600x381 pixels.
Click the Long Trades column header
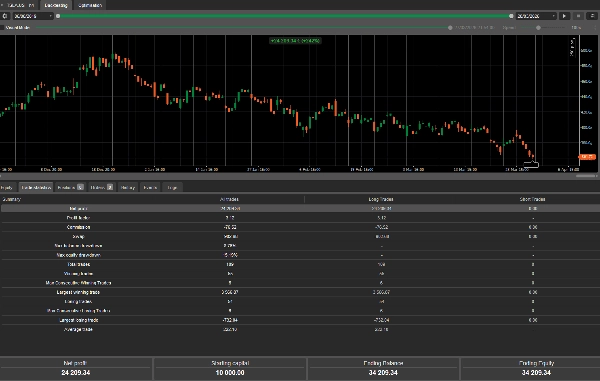pyautogui.click(x=381, y=199)
